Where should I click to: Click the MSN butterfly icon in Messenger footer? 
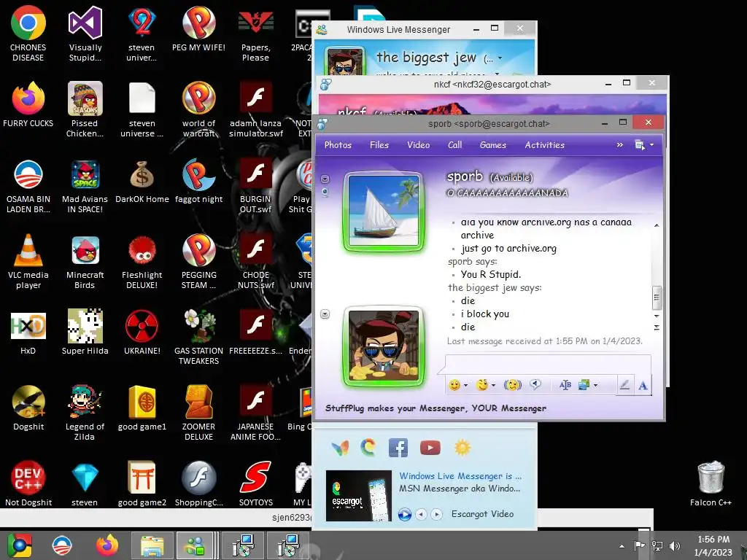[340, 448]
